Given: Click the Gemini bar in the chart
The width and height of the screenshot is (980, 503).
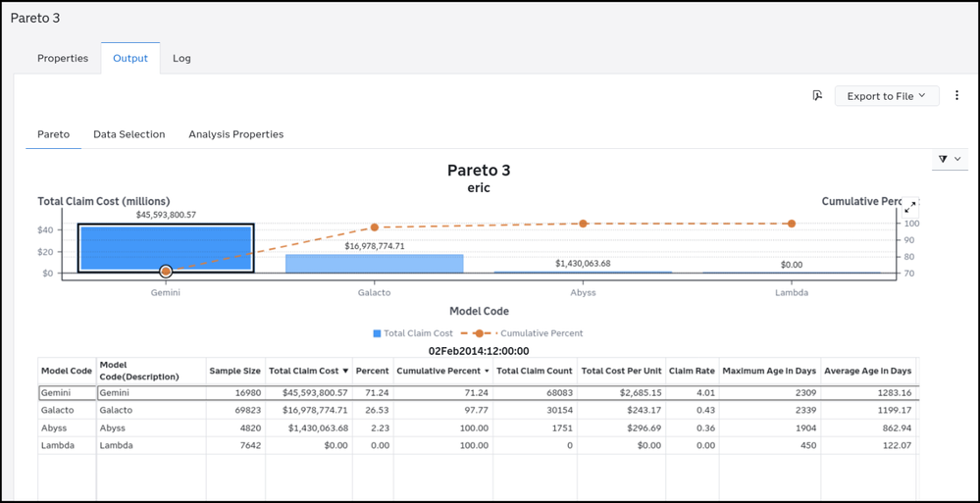Looking at the screenshot, I should (x=166, y=248).
